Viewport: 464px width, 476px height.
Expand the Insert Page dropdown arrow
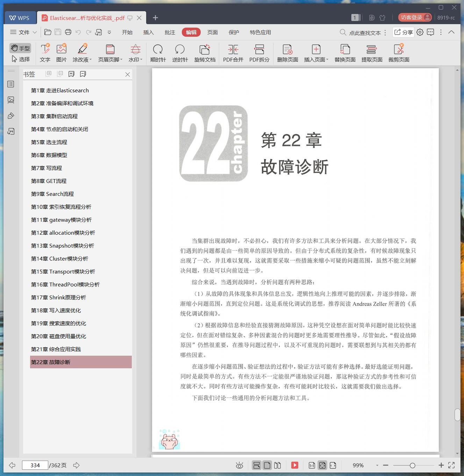327,60
